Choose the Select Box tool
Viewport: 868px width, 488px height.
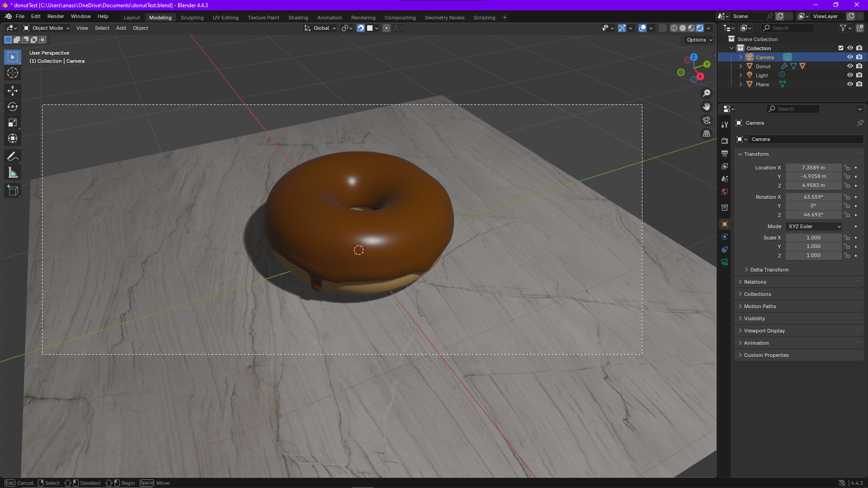tap(13, 57)
